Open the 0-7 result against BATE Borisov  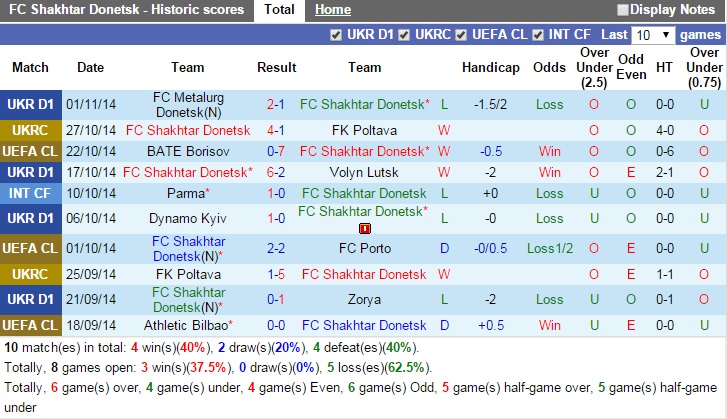(x=276, y=151)
